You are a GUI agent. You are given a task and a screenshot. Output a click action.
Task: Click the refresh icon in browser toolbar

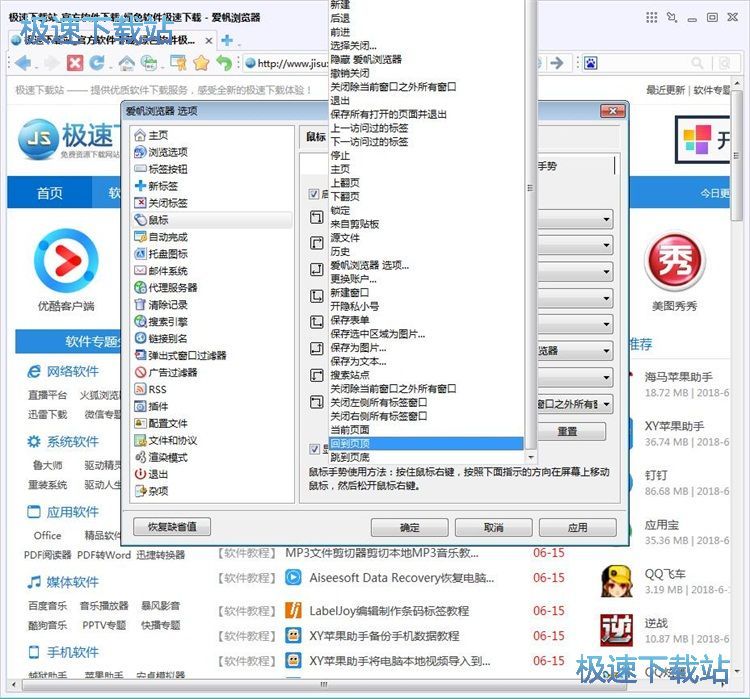tap(98, 63)
